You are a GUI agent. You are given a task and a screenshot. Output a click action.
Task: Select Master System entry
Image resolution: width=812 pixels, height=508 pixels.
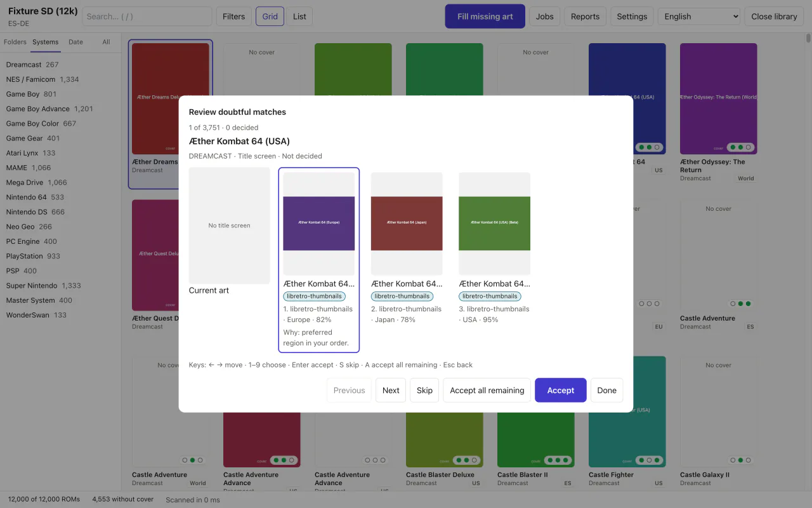[x=60, y=300]
